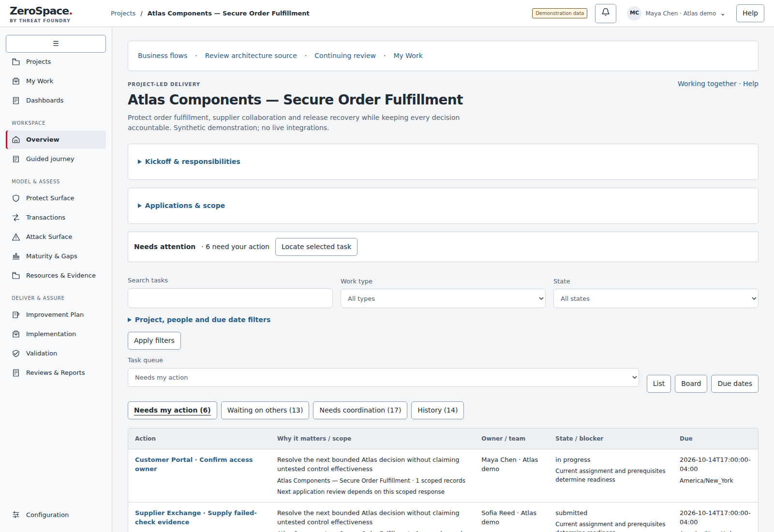Click the Reviews & Reports icon
The height and width of the screenshot is (532, 774).
click(x=16, y=373)
